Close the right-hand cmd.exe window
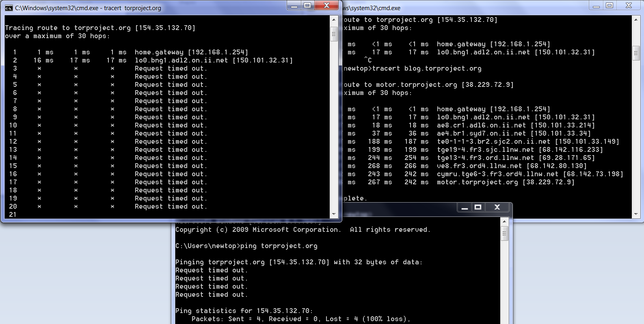The height and width of the screenshot is (324, 644). click(629, 5)
